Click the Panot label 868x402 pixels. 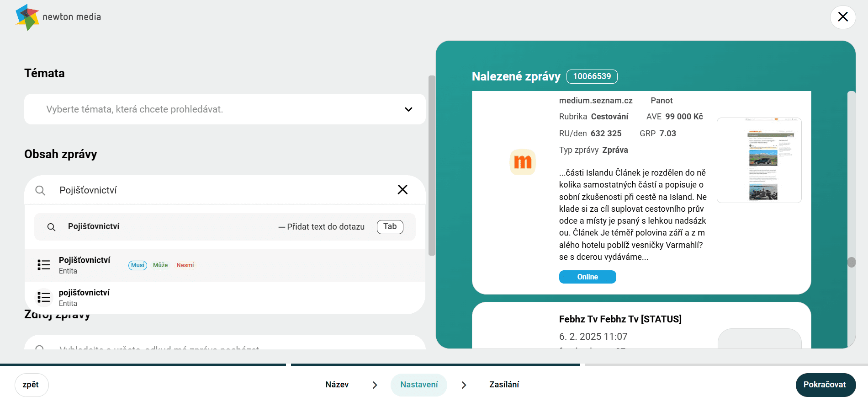662,101
